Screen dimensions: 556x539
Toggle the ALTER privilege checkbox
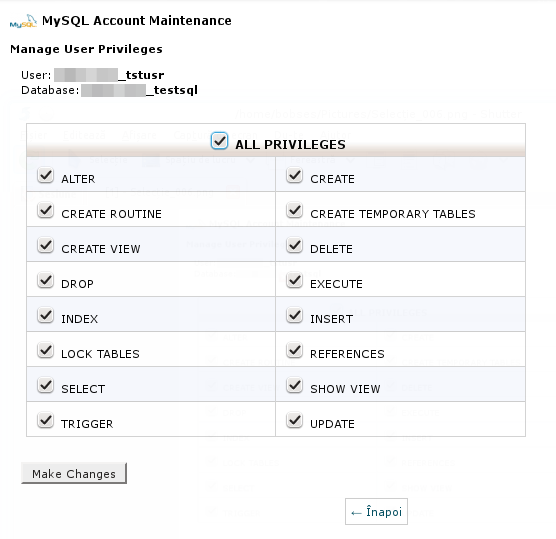coord(46,175)
